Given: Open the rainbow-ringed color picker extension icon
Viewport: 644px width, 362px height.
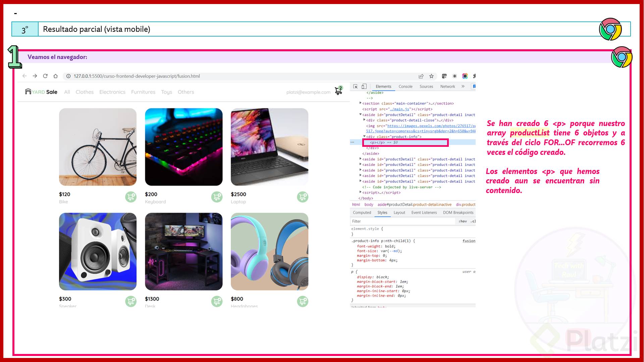Looking at the screenshot, I should [465, 76].
